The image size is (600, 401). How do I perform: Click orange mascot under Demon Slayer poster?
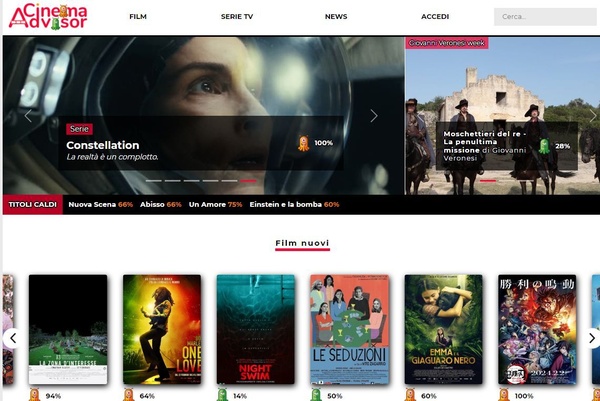504,395
